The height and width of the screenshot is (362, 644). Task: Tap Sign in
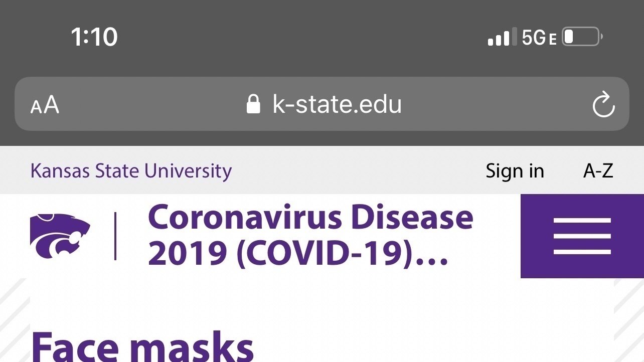[515, 170]
